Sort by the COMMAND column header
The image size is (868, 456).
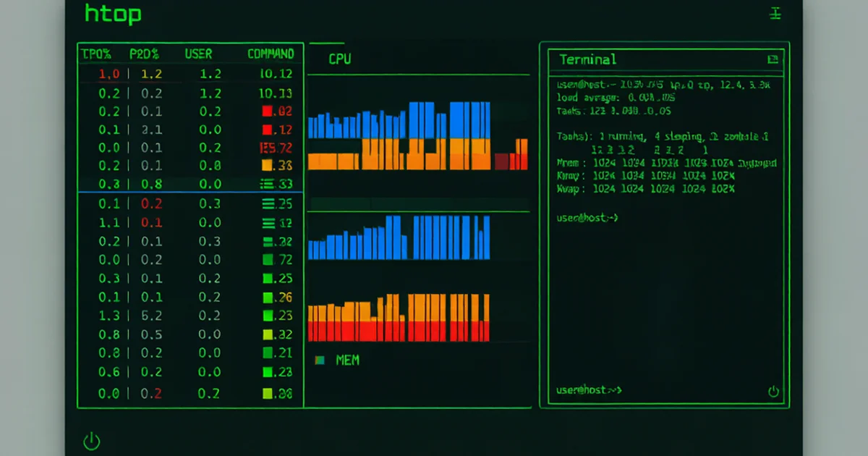[271, 54]
